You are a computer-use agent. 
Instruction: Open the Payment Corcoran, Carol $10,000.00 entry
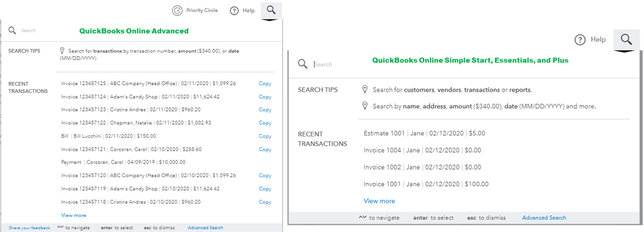[123, 162]
